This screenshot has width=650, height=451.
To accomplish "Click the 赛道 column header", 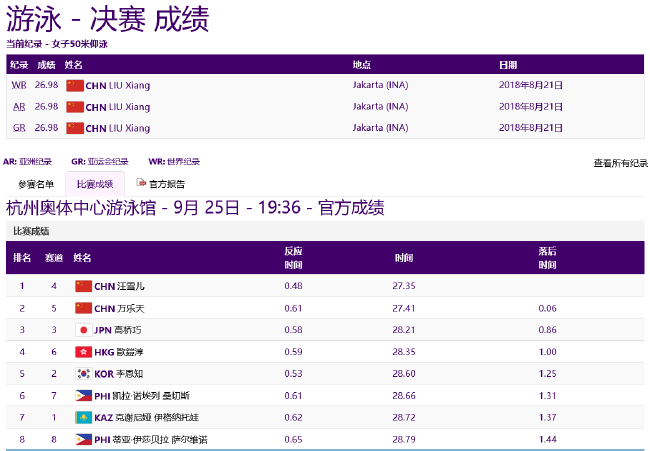I will [54, 258].
